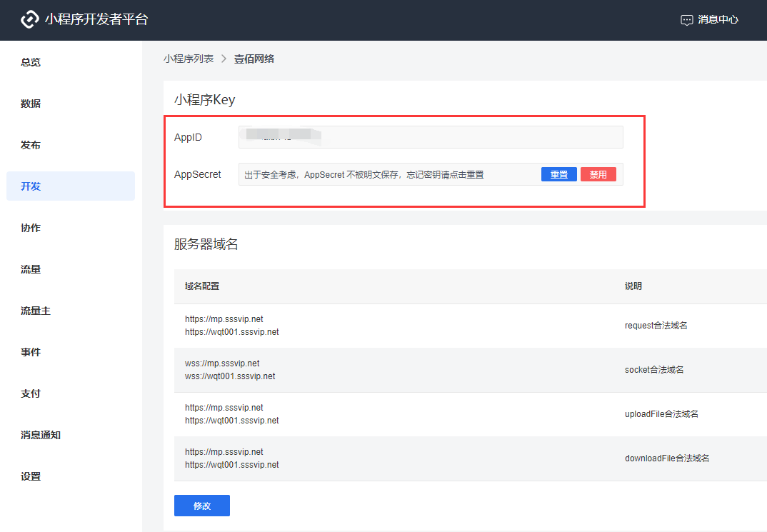The width and height of the screenshot is (767, 532).
Task: Open the 数据 sidebar section
Action: click(x=31, y=104)
